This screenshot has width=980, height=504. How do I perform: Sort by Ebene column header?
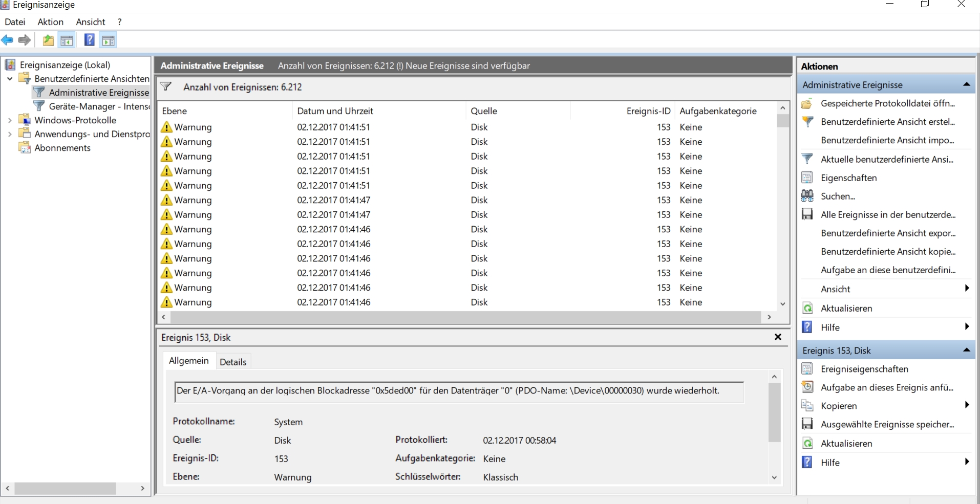click(225, 111)
